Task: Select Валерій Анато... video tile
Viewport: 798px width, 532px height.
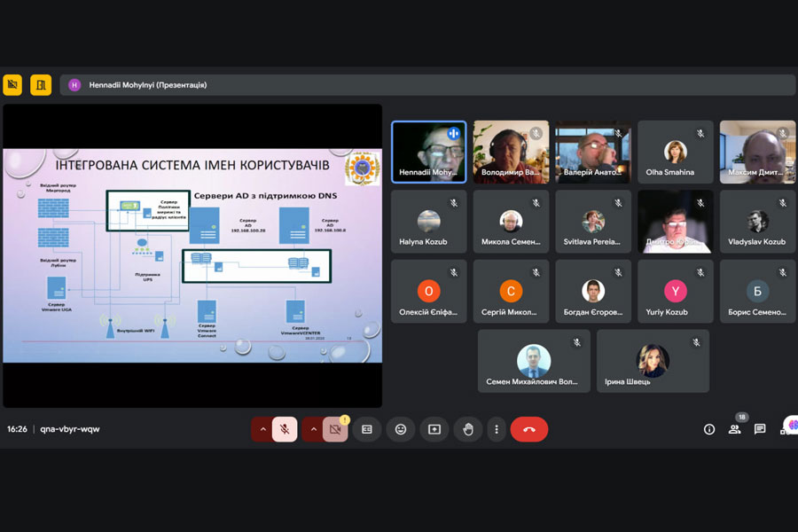Action: tap(593, 152)
